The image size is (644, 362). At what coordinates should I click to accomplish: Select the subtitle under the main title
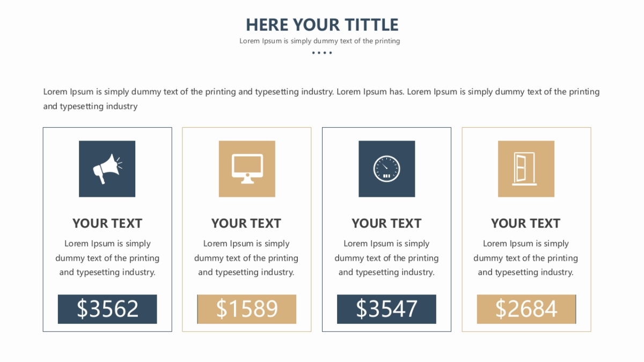coord(320,41)
